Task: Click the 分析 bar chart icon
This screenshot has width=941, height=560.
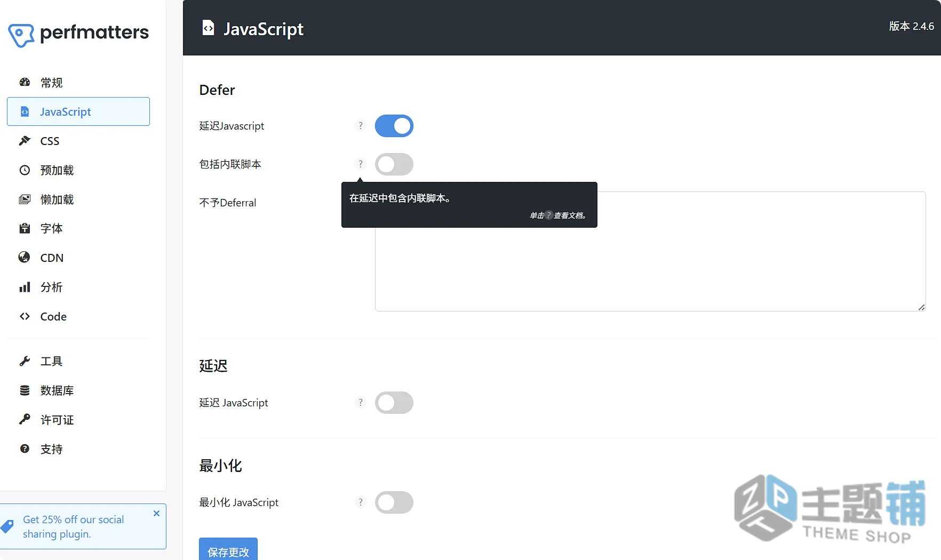Action: (x=25, y=287)
